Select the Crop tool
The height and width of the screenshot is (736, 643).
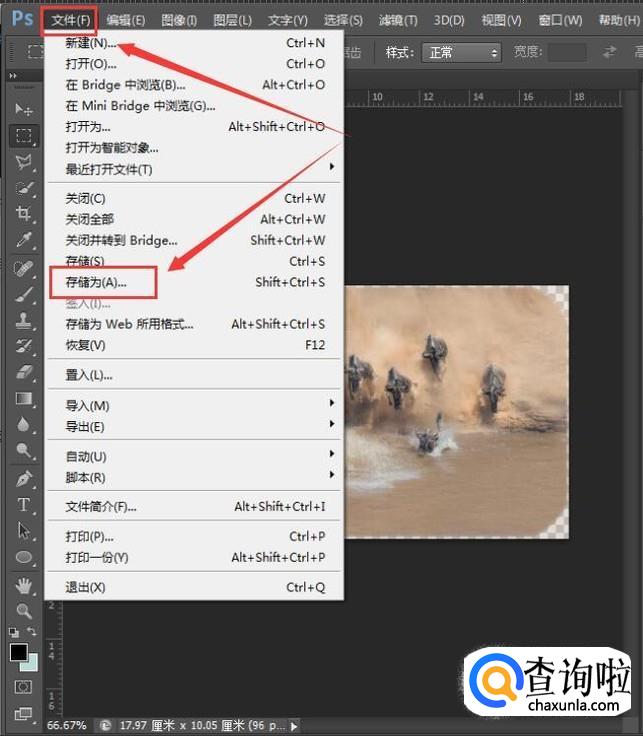point(24,214)
